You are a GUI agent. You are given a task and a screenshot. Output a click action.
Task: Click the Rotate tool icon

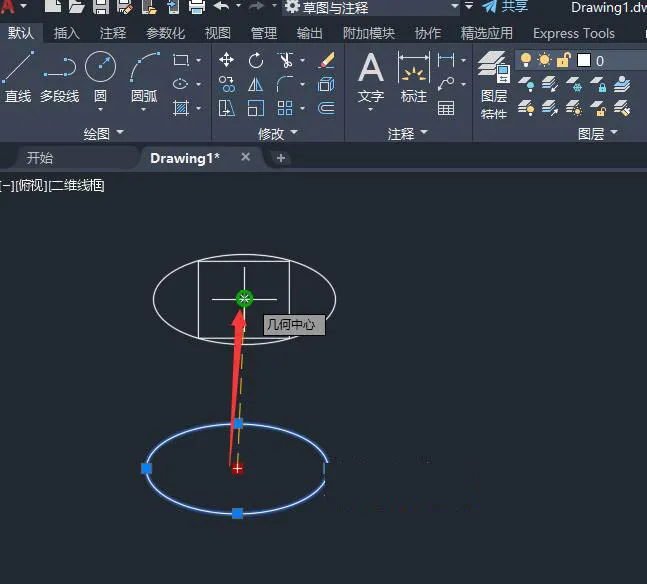[256, 61]
